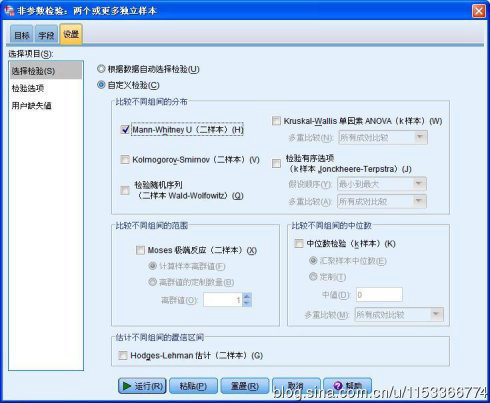
Task: Select the custom tests radio button
Action: (101, 85)
